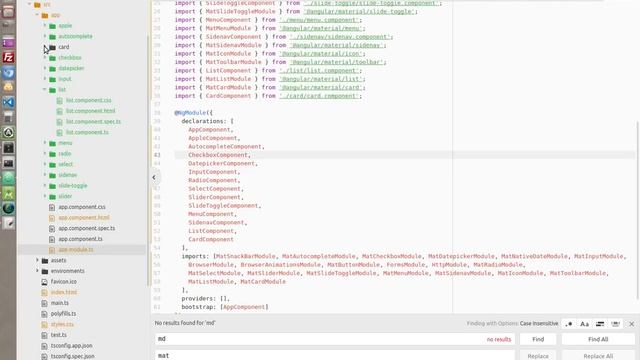The width and height of the screenshot is (640, 360).
Task: Expand the autocomplete folder
Action: tap(45, 36)
